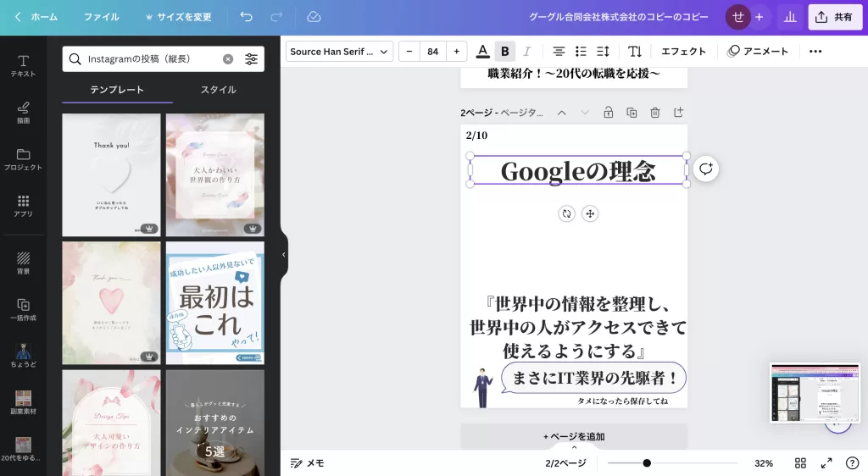868x476 pixels.
Task: Click the move handle below heading
Action: pyautogui.click(x=590, y=214)
